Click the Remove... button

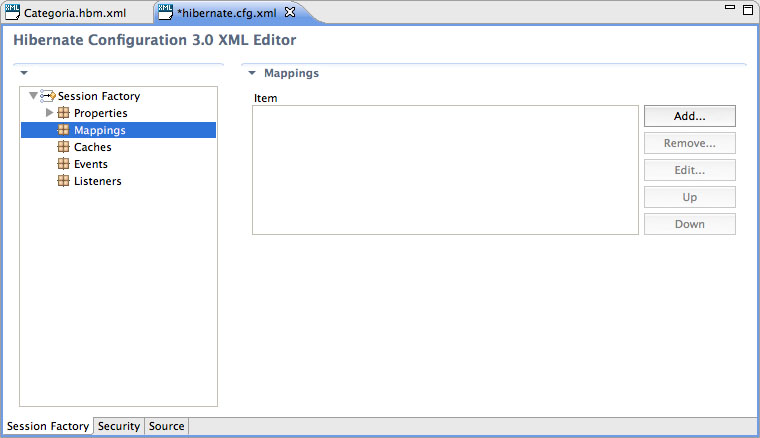click(x=690, y=143)
